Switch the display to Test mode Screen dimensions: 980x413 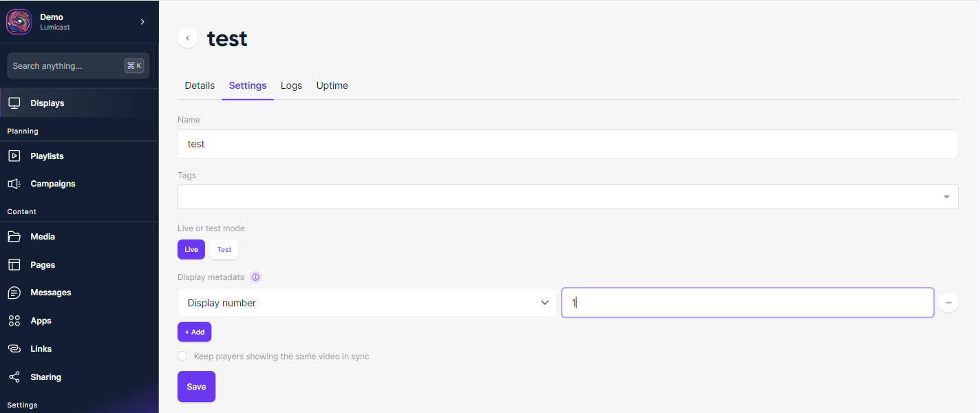tap(224, 249)
